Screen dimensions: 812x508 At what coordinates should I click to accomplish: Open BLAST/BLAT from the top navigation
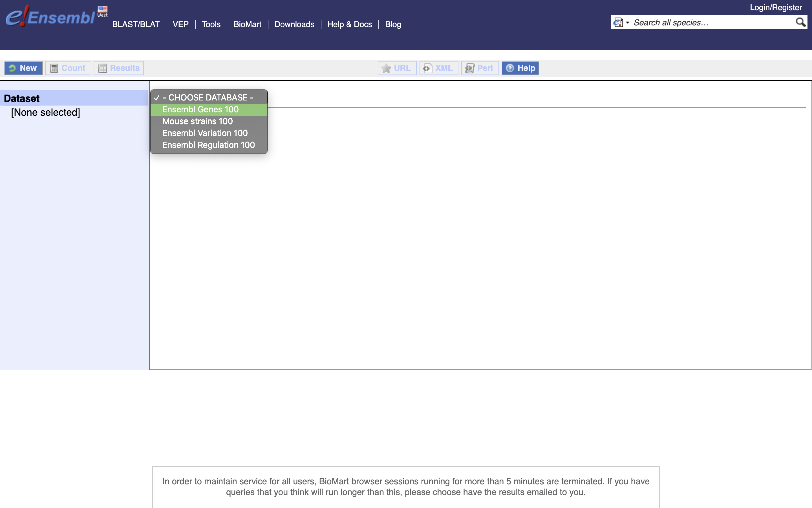136,25
